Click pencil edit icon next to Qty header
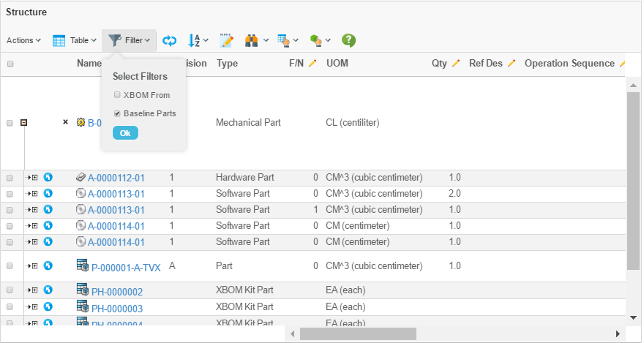Image resolution: width=644 pixels, height=343 pixels. [456, 64]
